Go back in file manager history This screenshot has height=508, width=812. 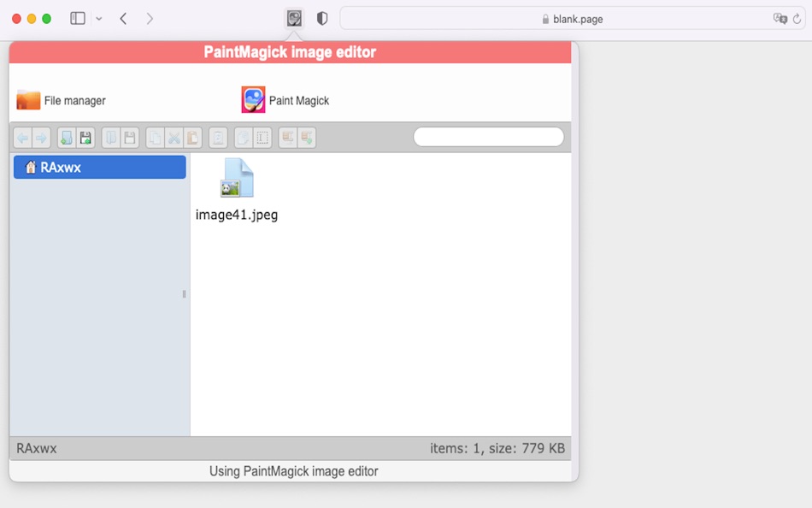click(x=23, y=138)
